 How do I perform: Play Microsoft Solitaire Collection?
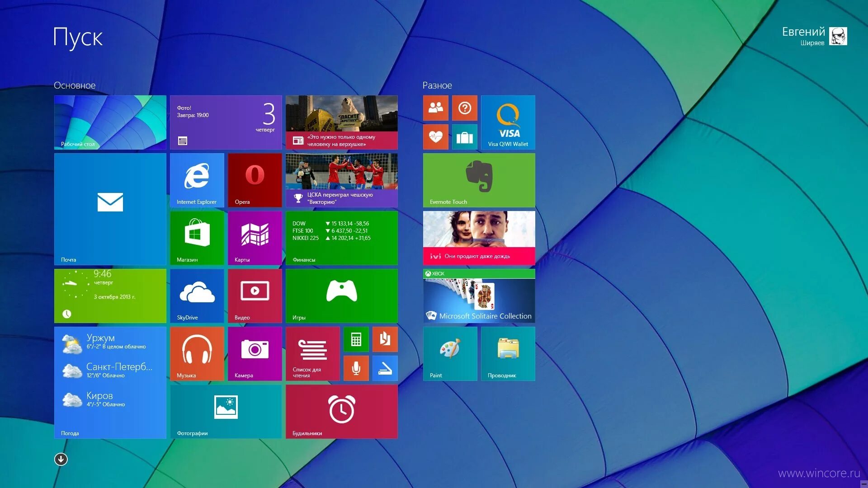478,296
